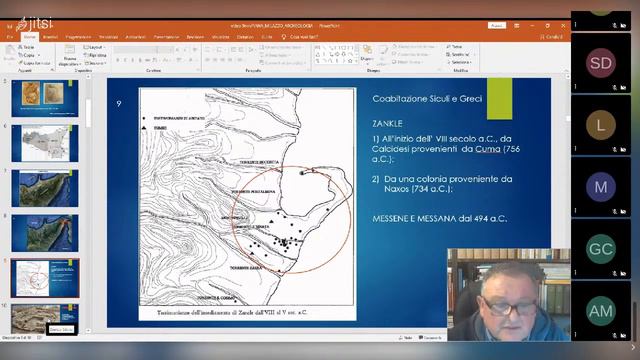This screenshot has height=360, width=640.
Task: Click the Taglia cut command
Action: point(27,47)
